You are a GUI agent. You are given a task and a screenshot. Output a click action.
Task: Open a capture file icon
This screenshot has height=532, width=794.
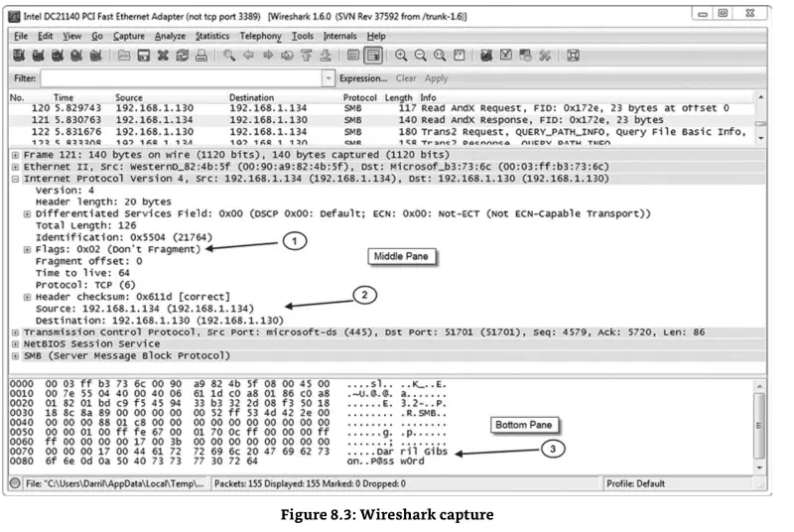tap(124, 56)
